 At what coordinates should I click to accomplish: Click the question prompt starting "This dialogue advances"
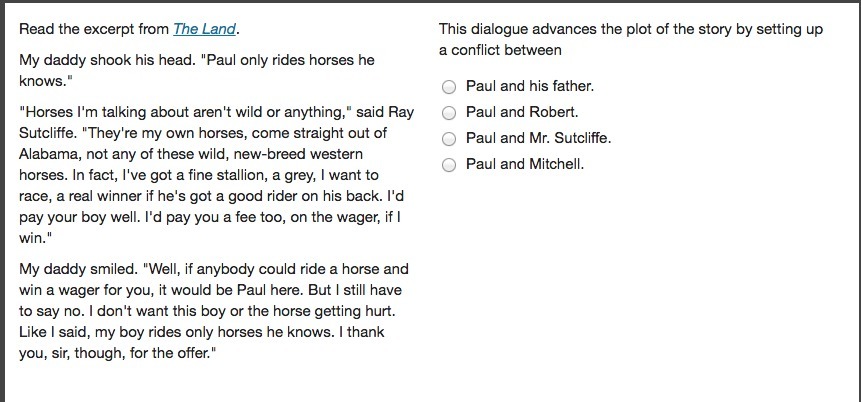[x=631, y=40]
